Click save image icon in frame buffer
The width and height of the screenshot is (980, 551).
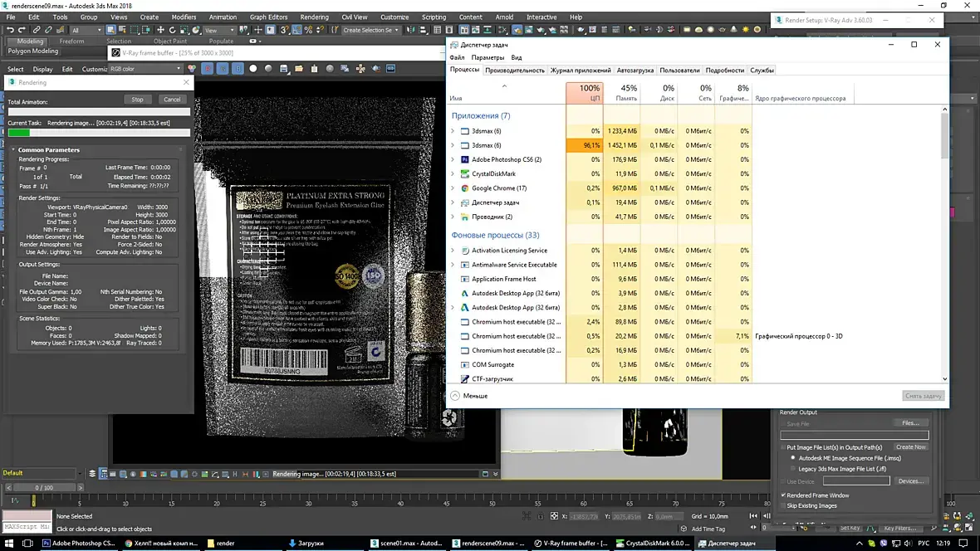pyautogui.click(x=283, y=69)
